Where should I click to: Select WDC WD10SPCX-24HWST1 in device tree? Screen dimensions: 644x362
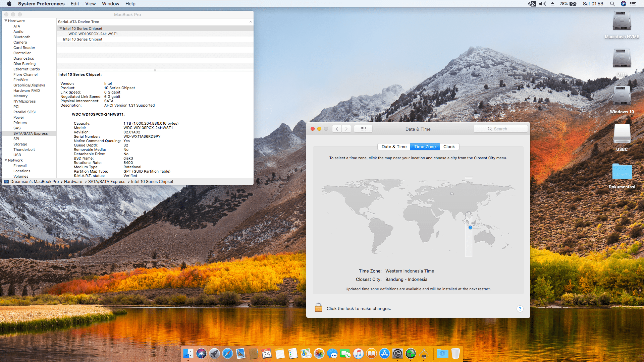[x=93, y=34]
